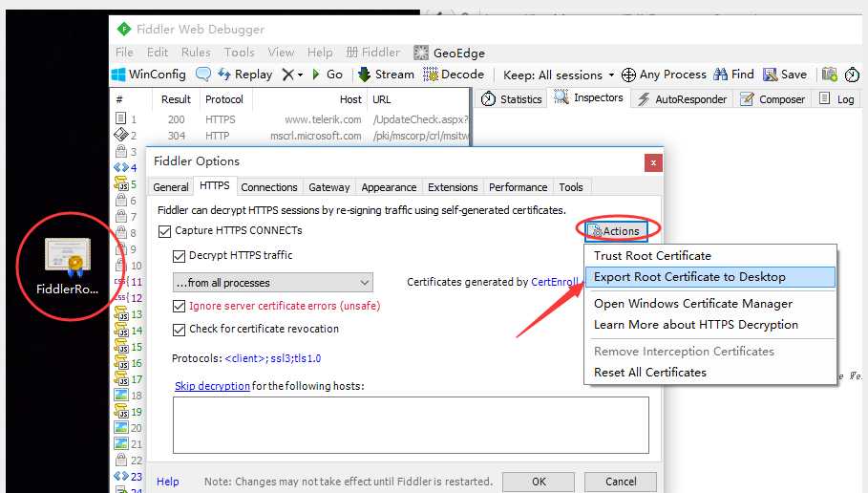The width and height of the screenshot is (868, 493).
Task: Click Go to resume sessions
Action: tap(328, 75)
